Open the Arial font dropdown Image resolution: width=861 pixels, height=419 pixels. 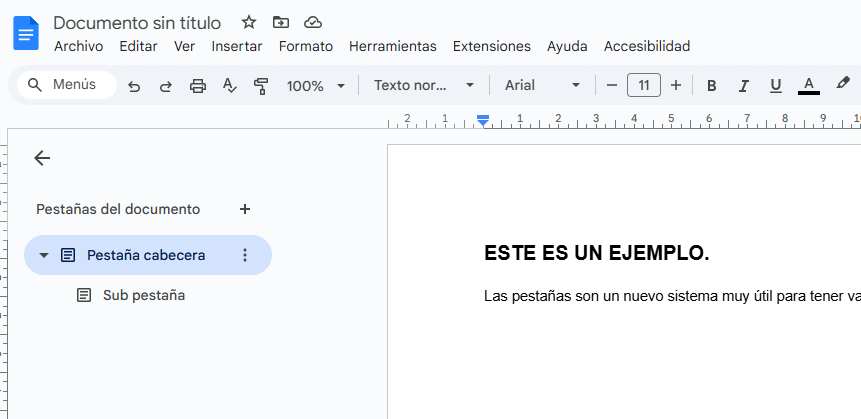pyautogui.click(x=542, y=86)
